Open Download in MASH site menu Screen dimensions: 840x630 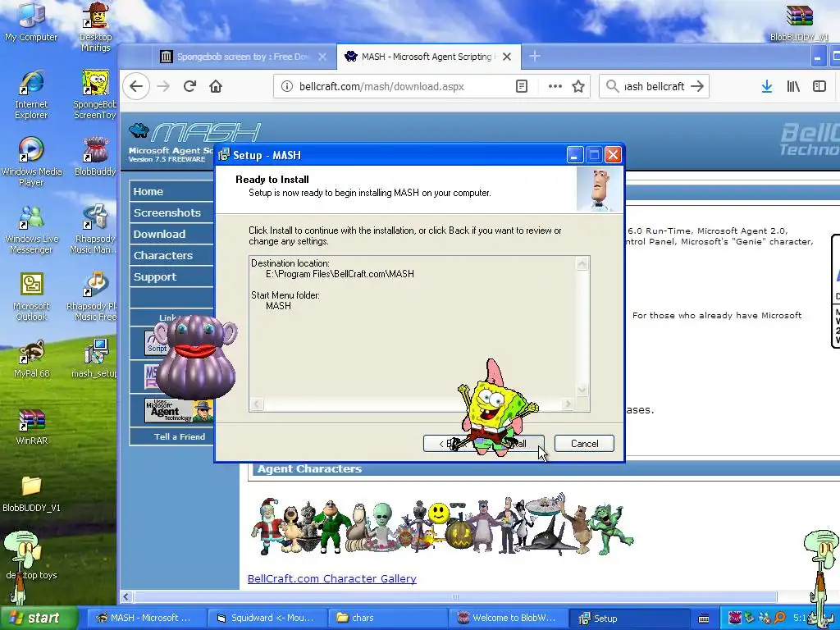[x=171, y=234]
